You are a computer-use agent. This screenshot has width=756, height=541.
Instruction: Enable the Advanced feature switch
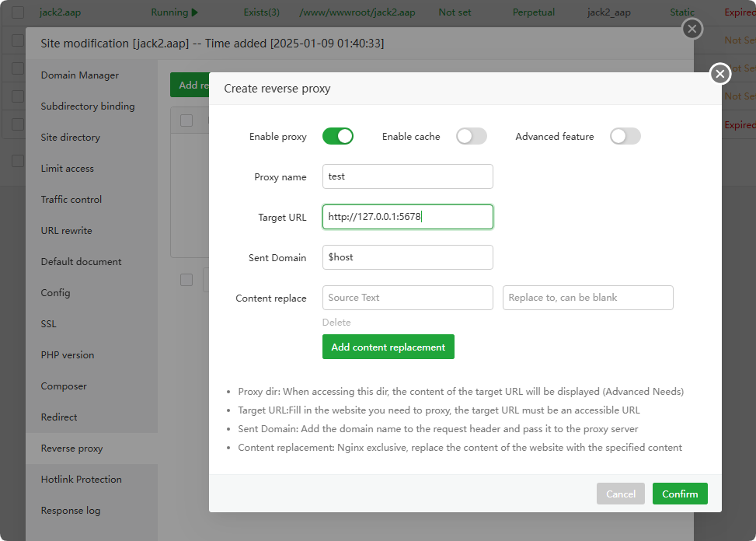click(625, 137)
